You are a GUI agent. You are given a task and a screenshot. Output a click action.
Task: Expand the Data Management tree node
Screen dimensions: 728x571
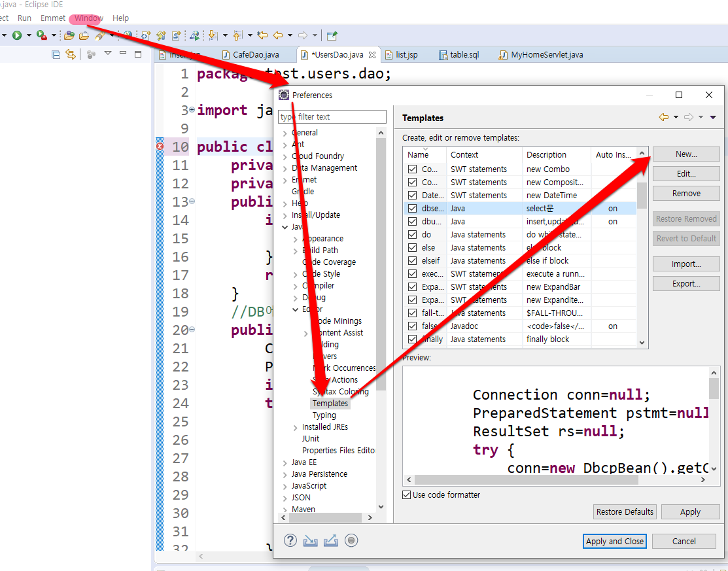tap(285, 169)
